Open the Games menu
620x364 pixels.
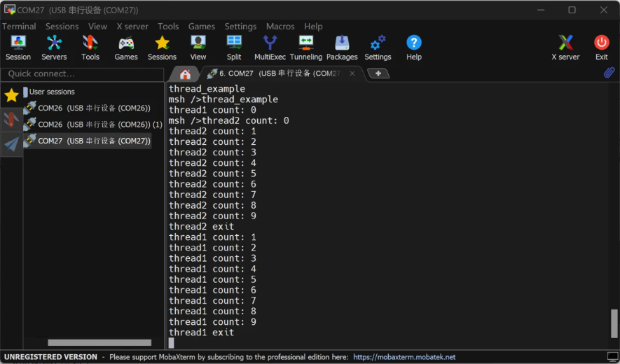click(x=202, y=27)
